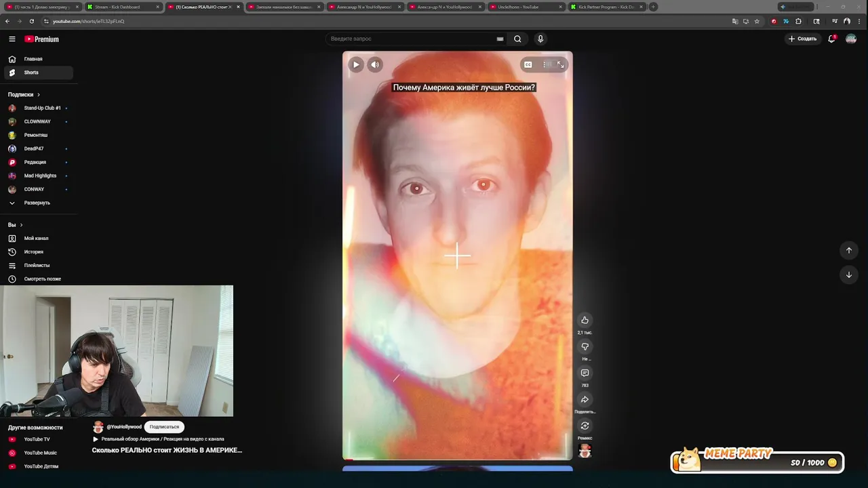Open 'Плейлисты' in the sidebar
The width and height of the screenshot is (868, 488).
pos(38,265)
